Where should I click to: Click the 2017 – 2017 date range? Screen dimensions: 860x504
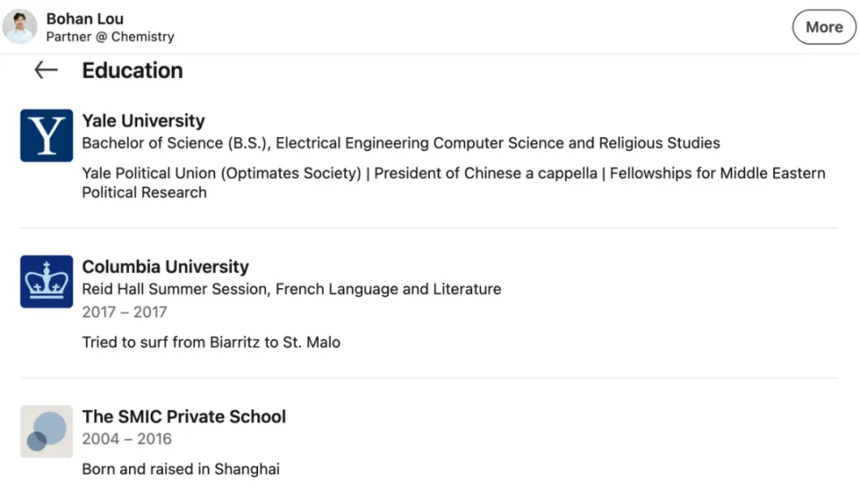point(125,312)
